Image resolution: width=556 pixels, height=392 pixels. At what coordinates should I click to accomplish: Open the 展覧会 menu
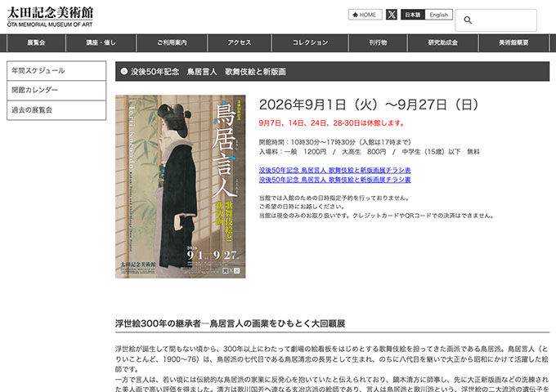[36, 42]
